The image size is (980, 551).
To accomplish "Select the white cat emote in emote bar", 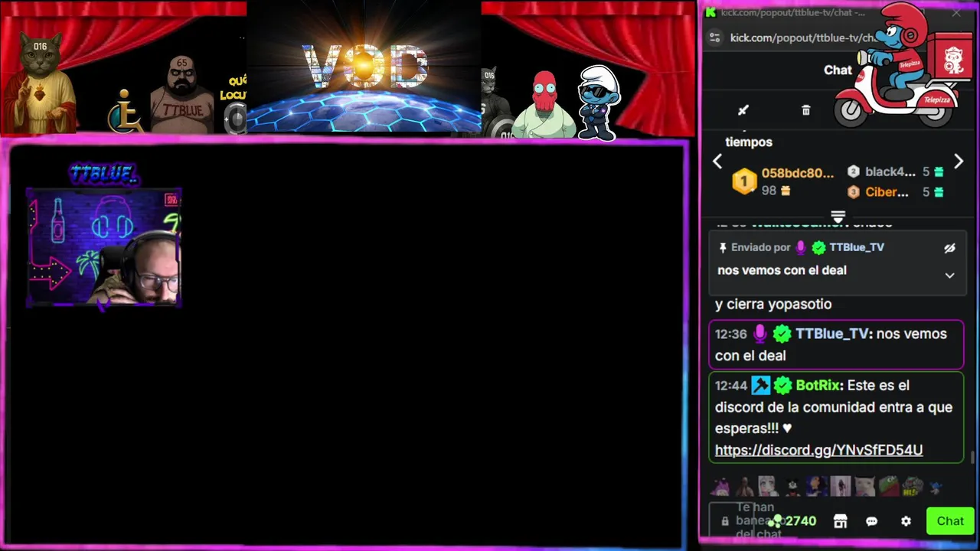I will (x=864, y=486).
